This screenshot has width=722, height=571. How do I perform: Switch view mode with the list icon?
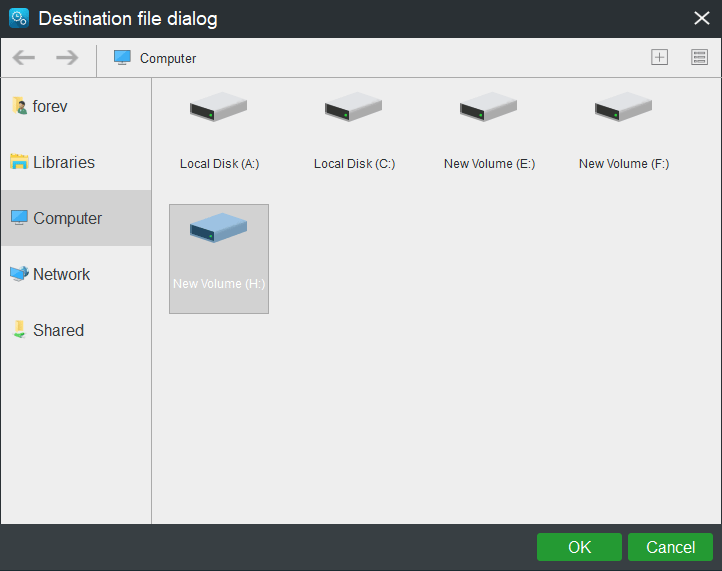[x=699, y=58]
